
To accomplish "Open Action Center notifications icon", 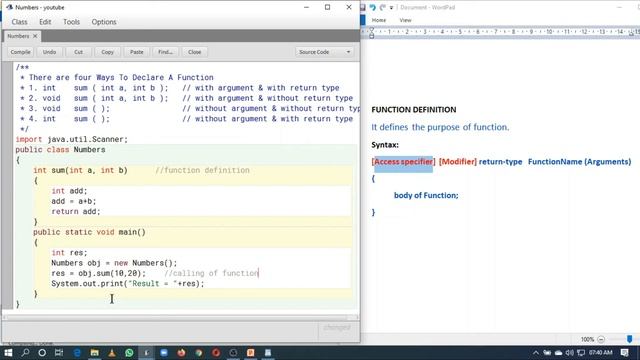I will [x=624, y=352].
